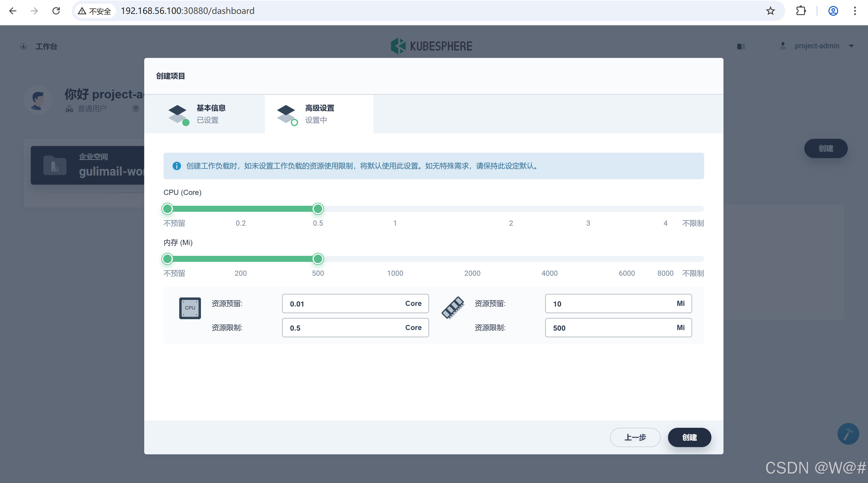This screenshot has width=868, height=483.
Task: Click the document icon beside project-admin
Action: [x=741, y=46]
